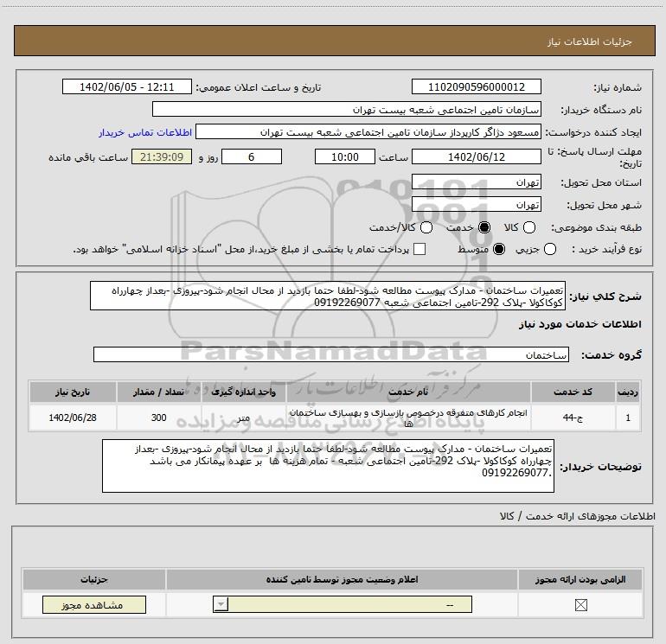Click the اطلاعات خدمات مورد نیاز heading

pyautogui.click(x=580, y=324)
